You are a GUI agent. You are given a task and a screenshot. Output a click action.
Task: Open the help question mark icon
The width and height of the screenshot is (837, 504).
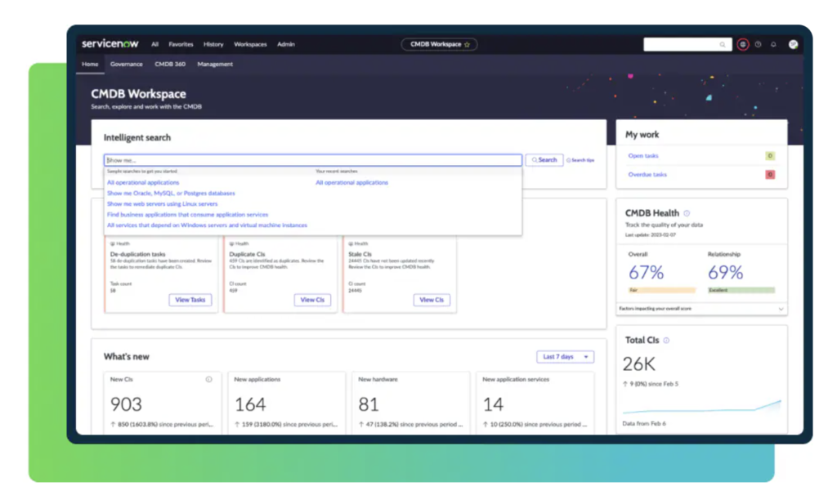pos(759,44)
